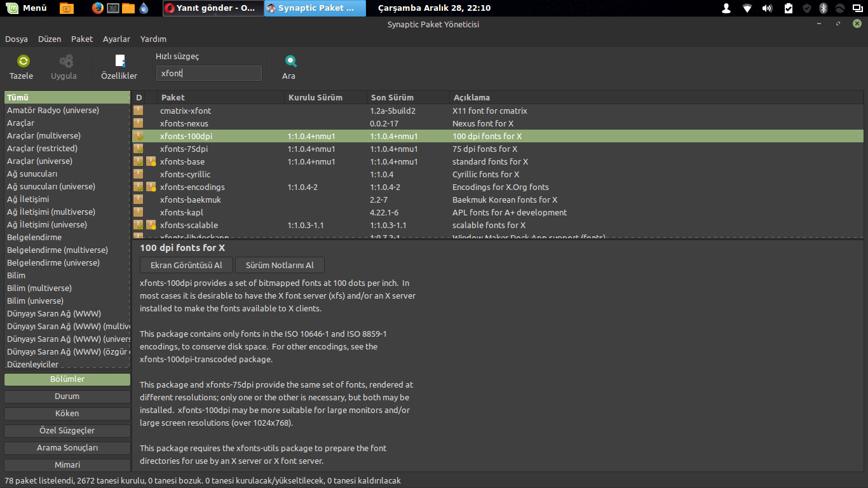Select the Araçlar (multiverse) section
868x488 pixels.
67,136
